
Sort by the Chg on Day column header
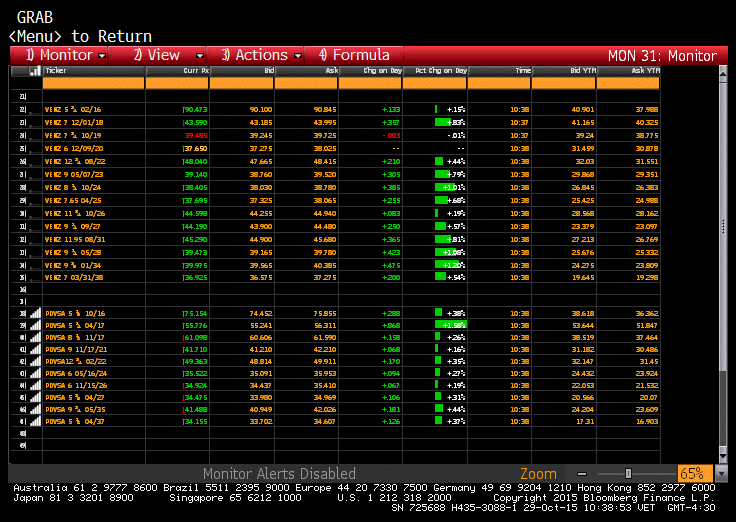[x=370, y=71]
